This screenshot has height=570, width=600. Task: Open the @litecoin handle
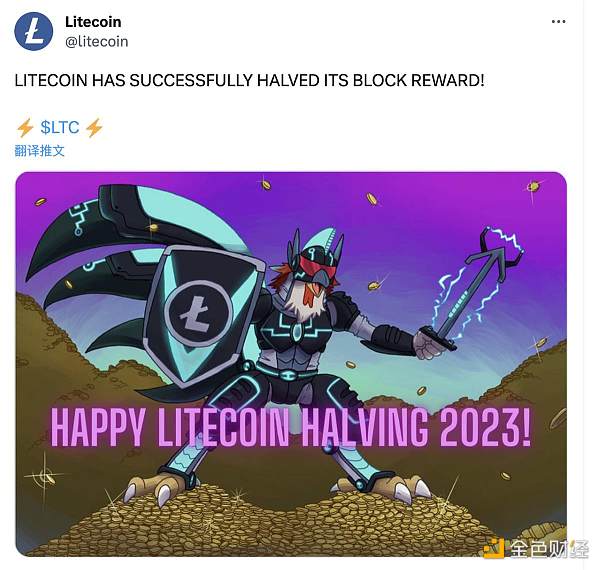coord(96,41)
